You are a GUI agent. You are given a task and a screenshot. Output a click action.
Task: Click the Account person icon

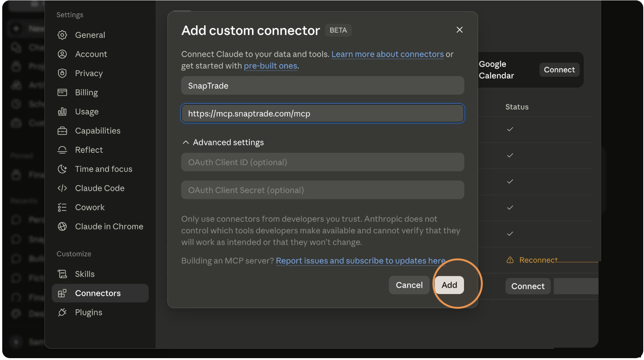click(x=62, y=54)
